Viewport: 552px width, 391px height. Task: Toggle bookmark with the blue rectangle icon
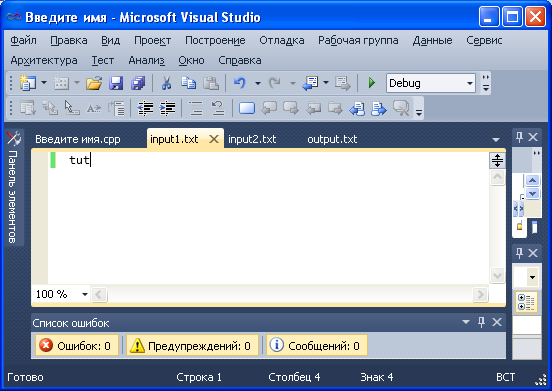[247, 108]
